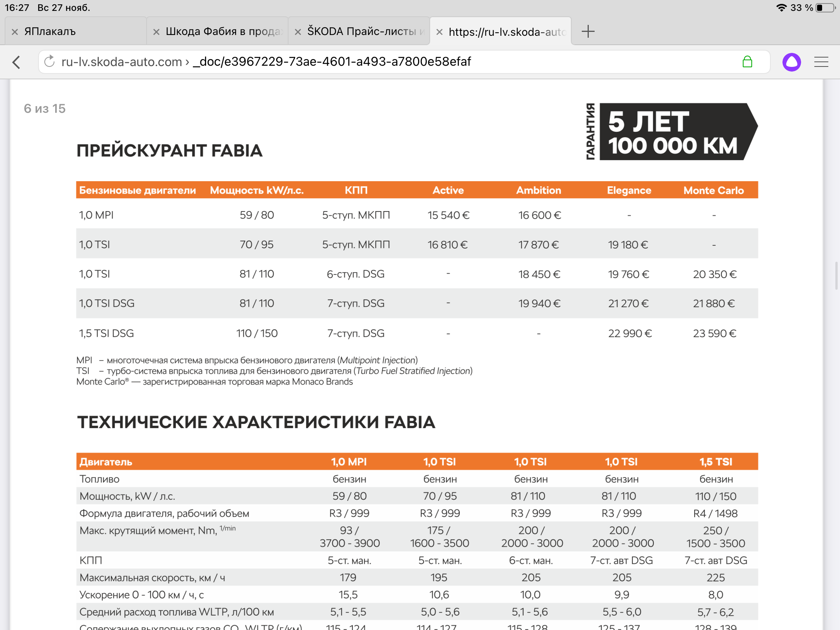The image size is (840, 630).
Task: Click the battery indicator in status bar
Action: tap(826, 8)
